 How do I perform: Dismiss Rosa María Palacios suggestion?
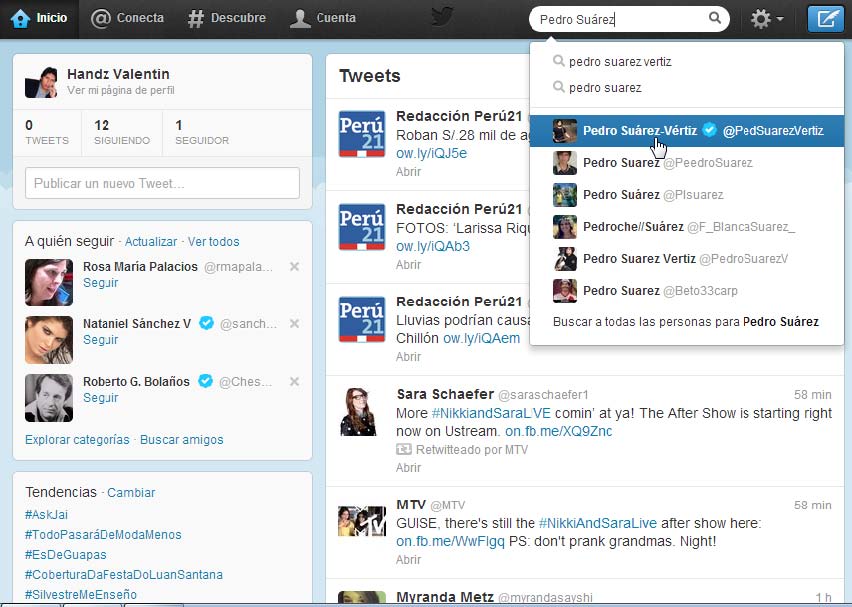[x=294, y=267]
